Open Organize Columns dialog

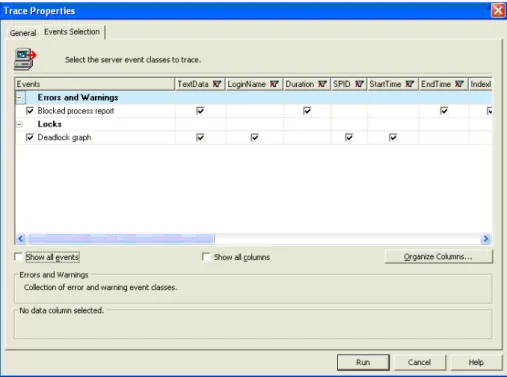438,257
